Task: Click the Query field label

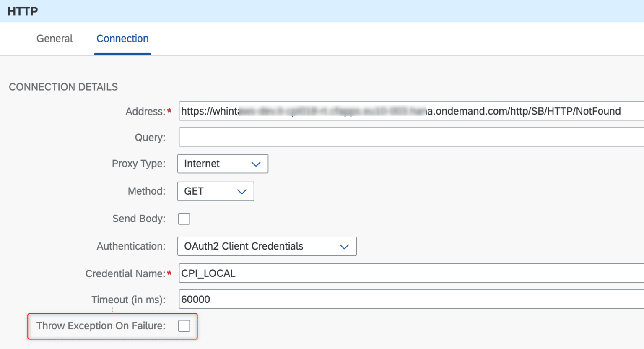Action: coord(150,138)
